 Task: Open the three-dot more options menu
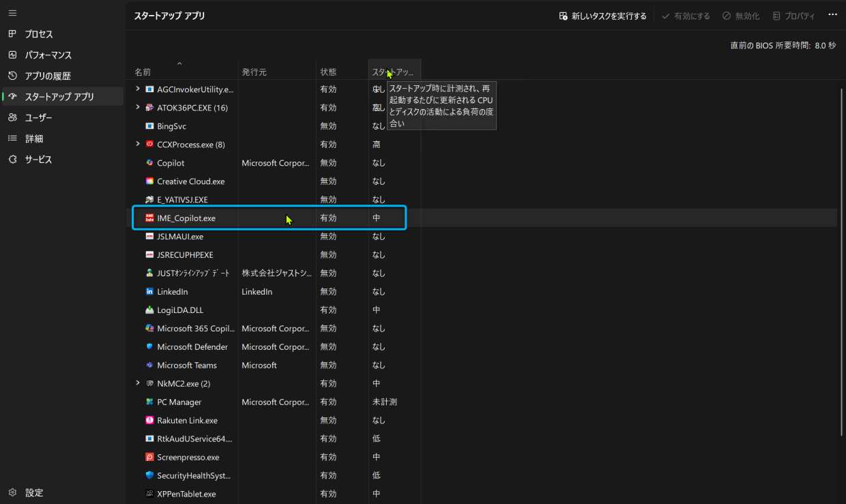point(832,15)
